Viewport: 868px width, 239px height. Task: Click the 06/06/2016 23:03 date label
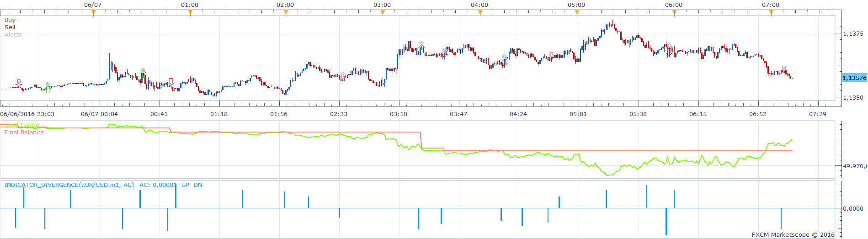click(x=27, y=114)
